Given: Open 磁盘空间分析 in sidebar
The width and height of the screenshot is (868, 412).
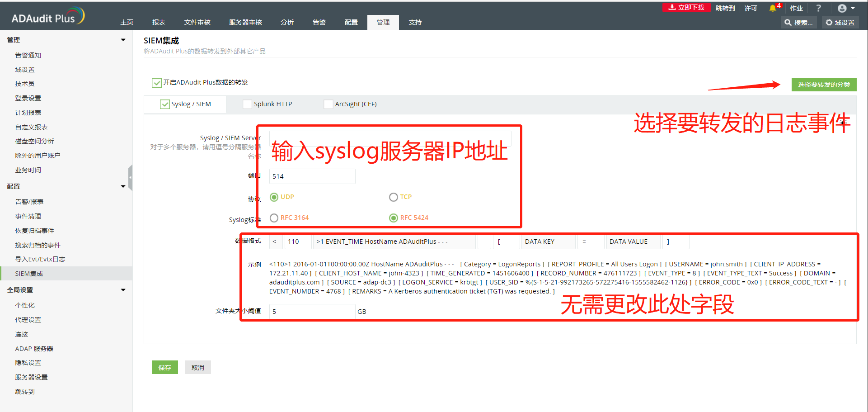Looking at the screenshot, I should 34,141.
